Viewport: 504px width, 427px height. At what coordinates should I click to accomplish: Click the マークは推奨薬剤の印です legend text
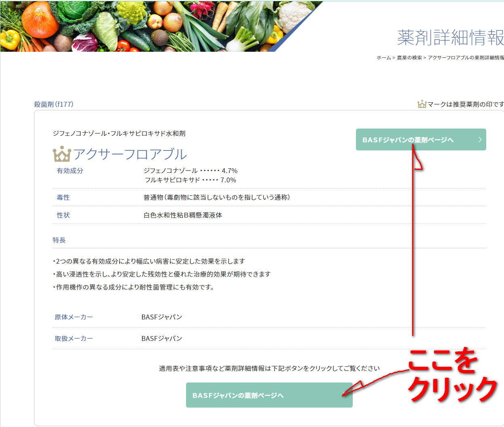[x=466, y=104]
